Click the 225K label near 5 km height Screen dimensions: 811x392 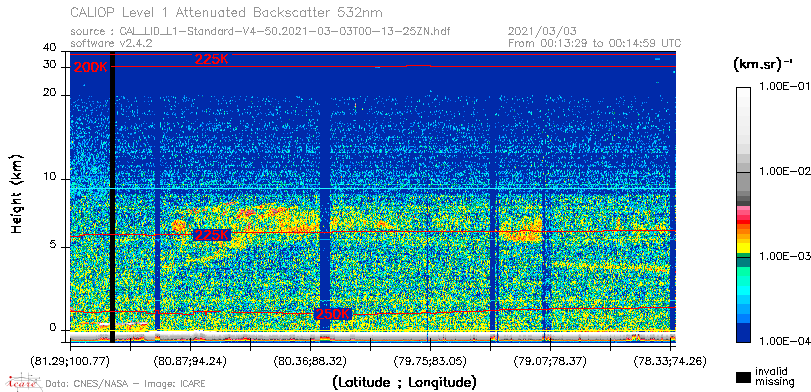coord(211,235)
